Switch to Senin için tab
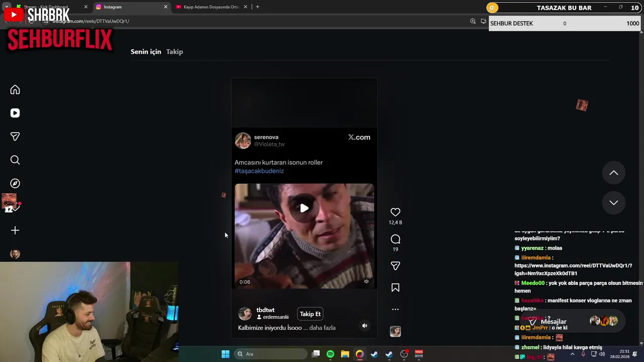Screen dimensions: 644x362 [x=146, y=52]
